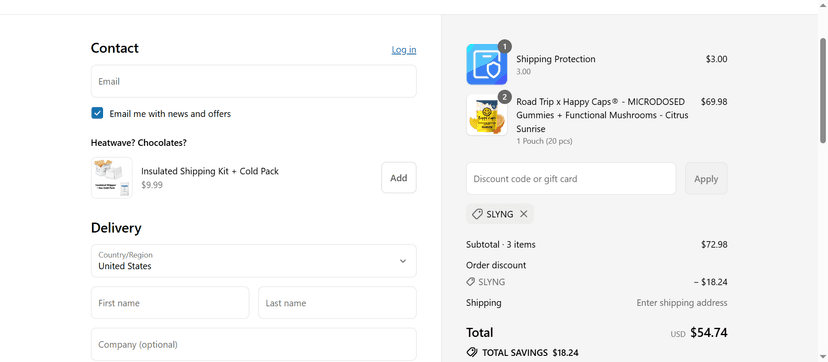The height and width of the screenshot is (362, 828).
Task: Click the quantity badge on Shipping Protection
Action: pos(505,46)
